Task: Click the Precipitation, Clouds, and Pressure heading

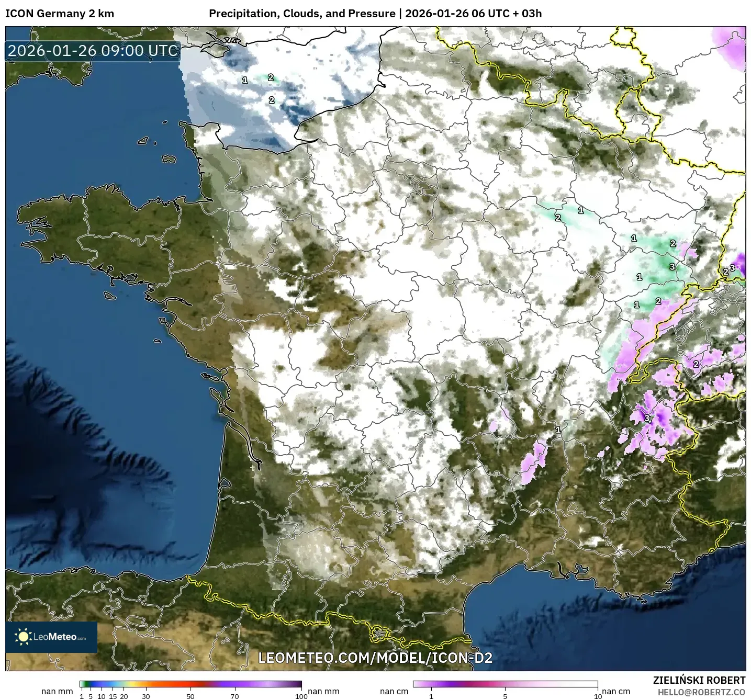Action: [x=302, y=14]
